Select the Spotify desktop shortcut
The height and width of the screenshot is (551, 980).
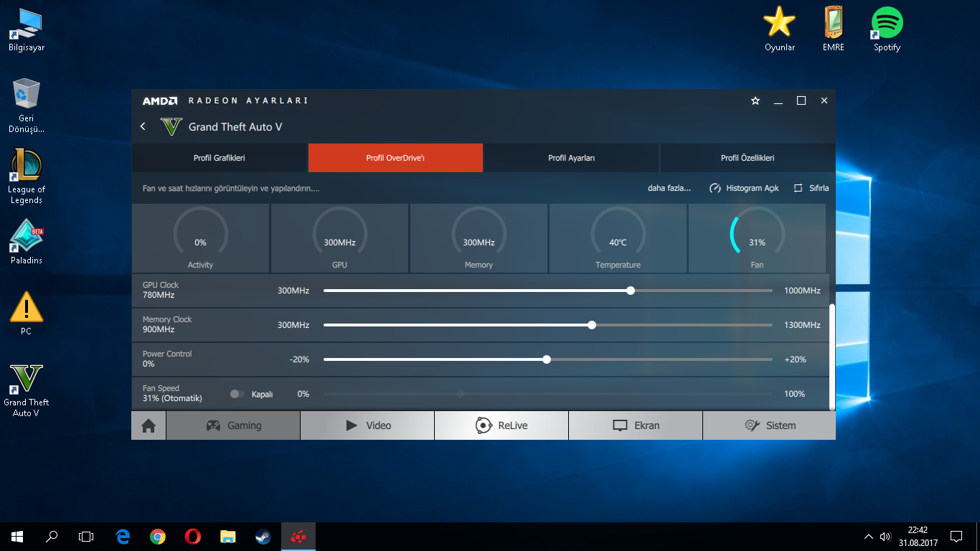pyautogui.click(x=887, y=29)
